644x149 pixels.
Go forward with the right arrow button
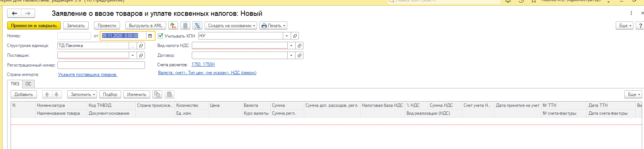(x=28, y=14)
